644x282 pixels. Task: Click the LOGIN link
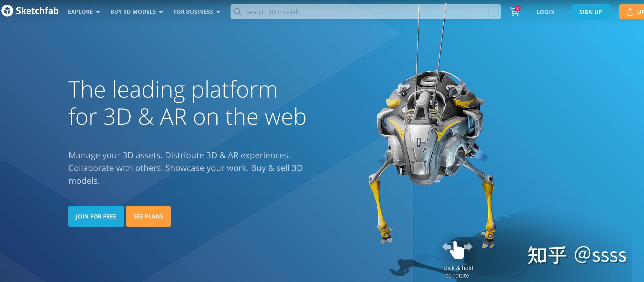click(545, 12)
